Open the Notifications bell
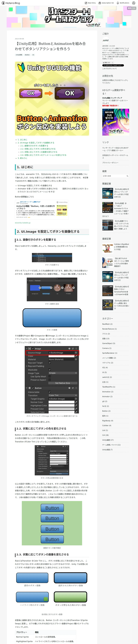The width and height of the screenshot is (138, 644). [x=123, y=3]
